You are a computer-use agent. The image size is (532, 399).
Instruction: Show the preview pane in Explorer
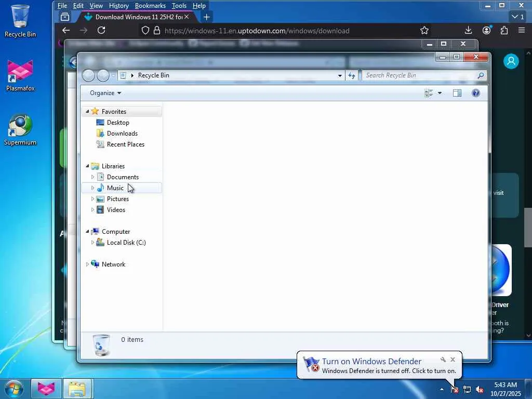457,93
